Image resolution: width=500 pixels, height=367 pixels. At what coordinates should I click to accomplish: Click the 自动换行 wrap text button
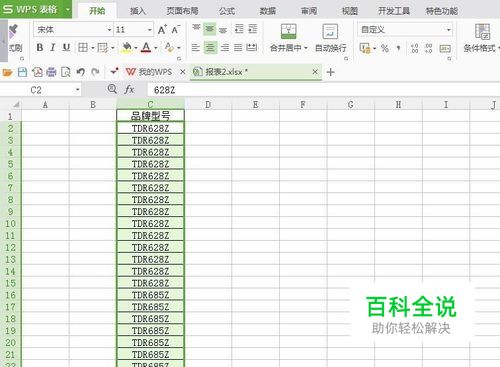point(330,38)
